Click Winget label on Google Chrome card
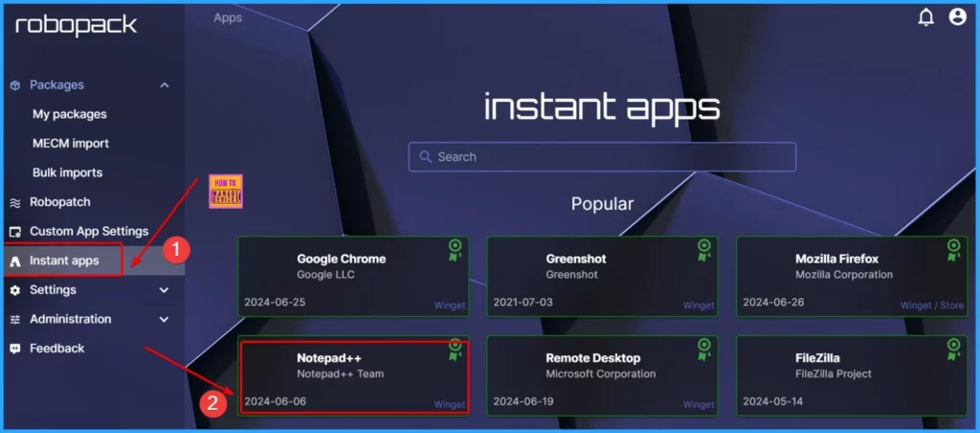980x433 pixels. [450, 306]
